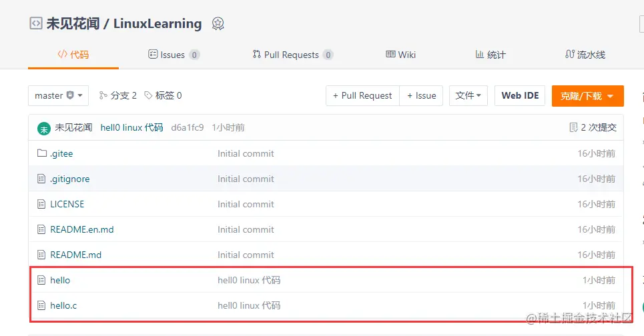Viewport: 644px width, 336px height.
Task: View 标签 0 tags list
Action: (163, 95)
